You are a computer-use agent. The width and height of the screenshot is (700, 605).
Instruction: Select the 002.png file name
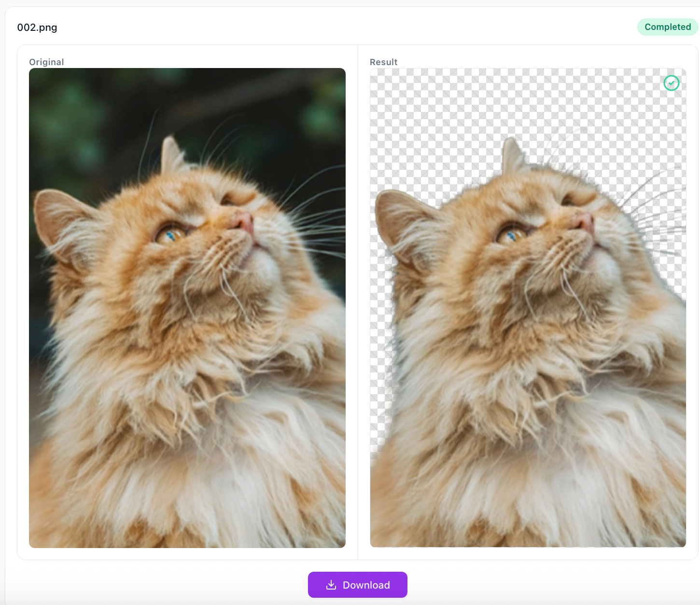37,27
